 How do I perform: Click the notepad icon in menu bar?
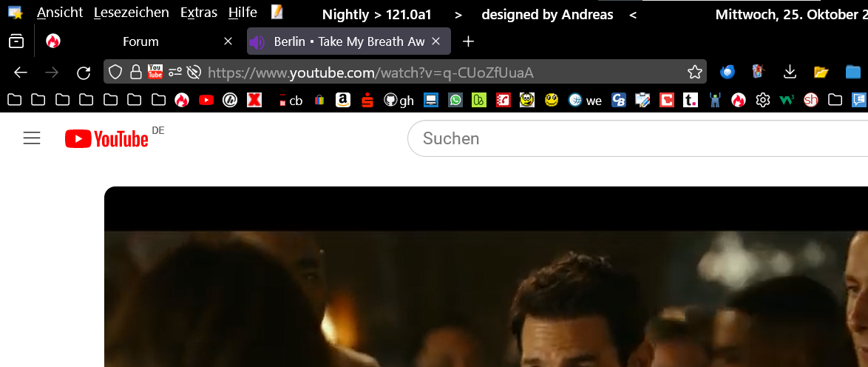277,12
